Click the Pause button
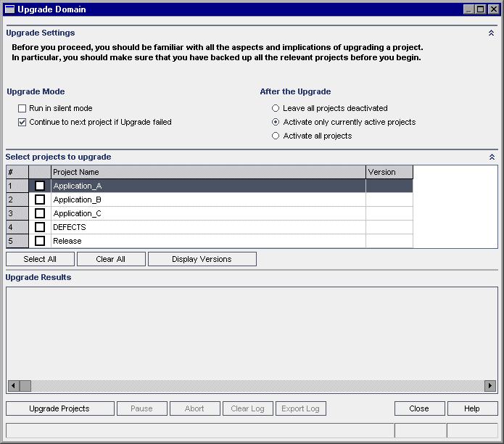 click(141, 408)
